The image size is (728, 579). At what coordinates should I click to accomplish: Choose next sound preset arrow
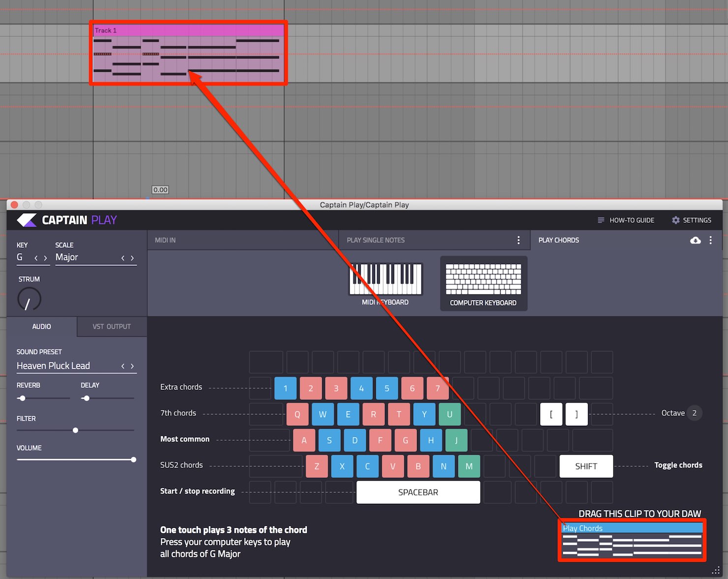pos(132,366)
